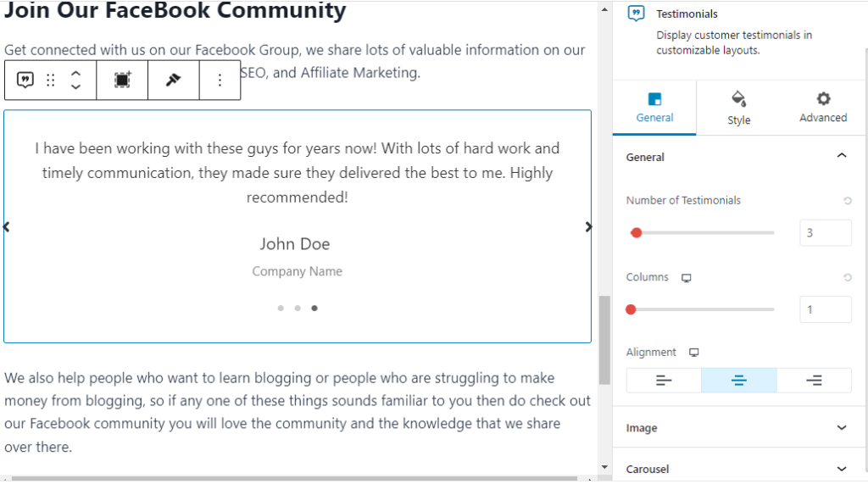This screenshot has width=868, height=484.
Task: Collapse the General settings section
Action: coord(841,157)
